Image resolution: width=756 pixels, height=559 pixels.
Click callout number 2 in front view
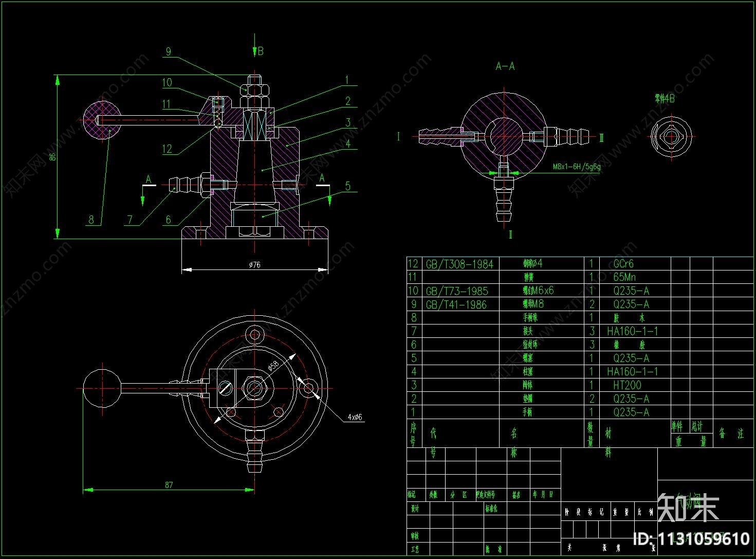348,101
